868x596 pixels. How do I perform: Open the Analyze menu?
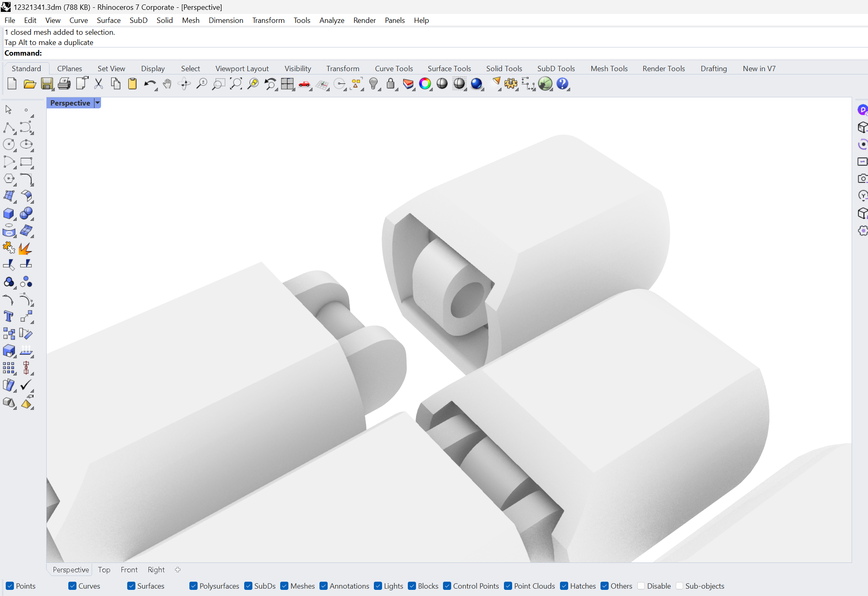point(331,20)
